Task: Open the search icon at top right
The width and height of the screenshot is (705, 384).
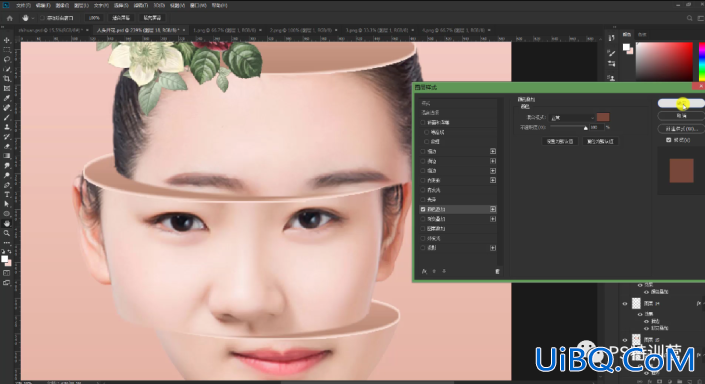Action: 689,18
